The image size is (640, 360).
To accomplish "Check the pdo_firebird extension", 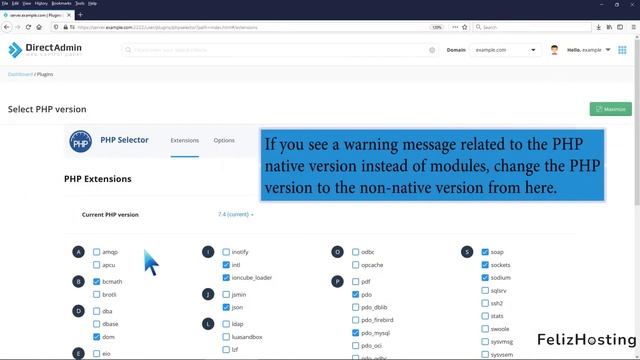I will click(x=356, y=320).
